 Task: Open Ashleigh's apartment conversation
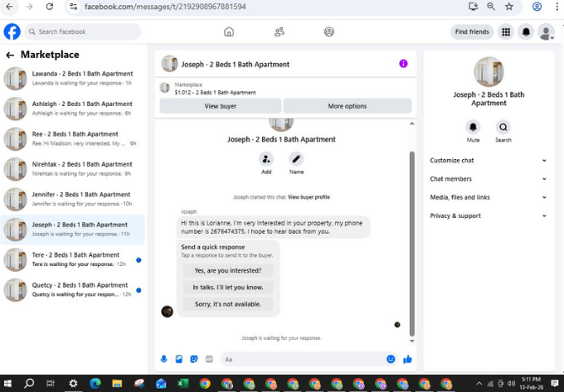pyautogui.click(x=72, y=109)
